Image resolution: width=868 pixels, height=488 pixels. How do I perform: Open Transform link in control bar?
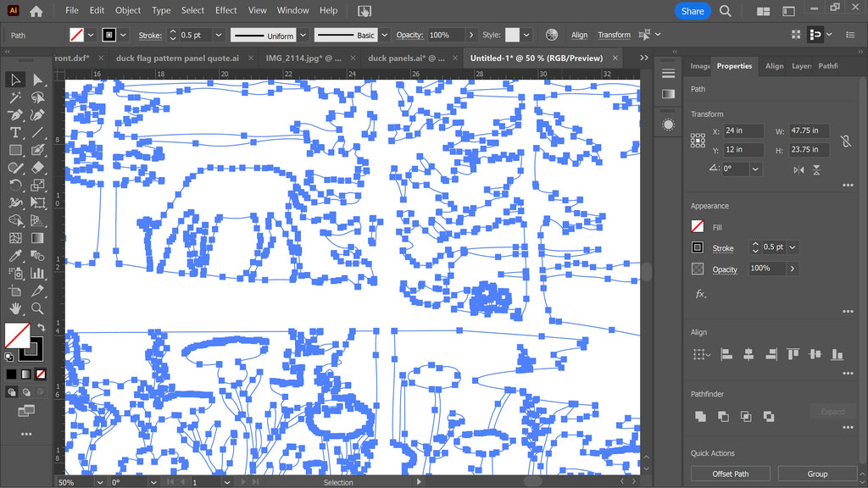coord(614,35)
